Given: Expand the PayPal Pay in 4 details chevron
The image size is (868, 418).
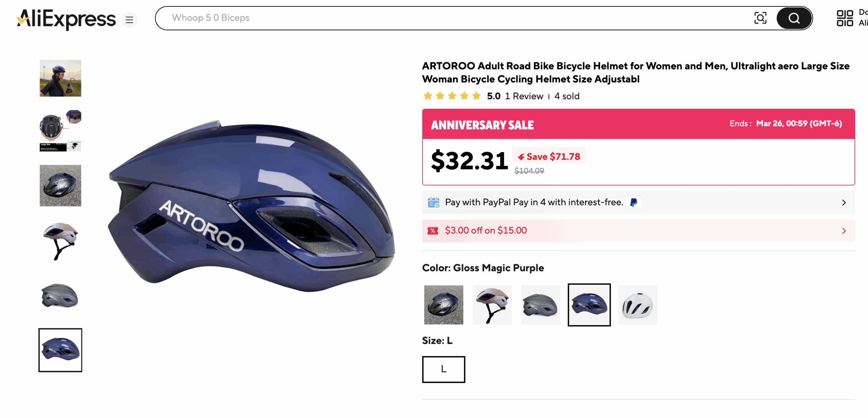Looking at the screenshot, I should (x=844, y=203).
